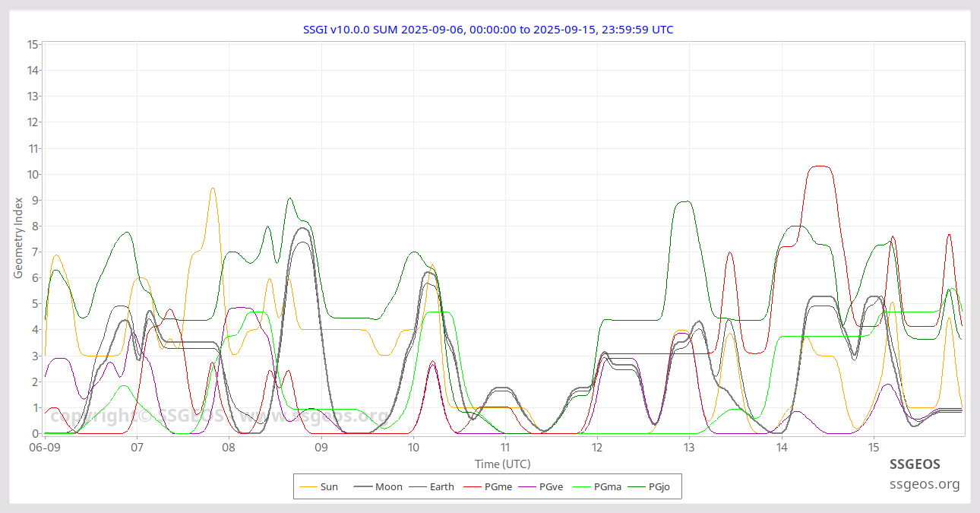Click the Geometry Index axis label
The width and height of the screenshot is (980, 513).
[x=18, y=237]
